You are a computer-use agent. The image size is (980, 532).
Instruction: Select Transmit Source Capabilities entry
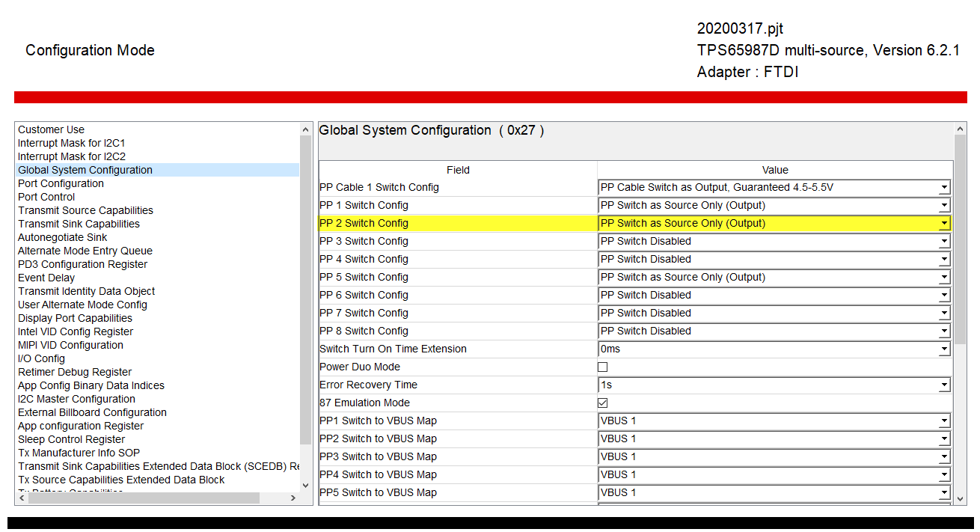click(x=85, y=210)
